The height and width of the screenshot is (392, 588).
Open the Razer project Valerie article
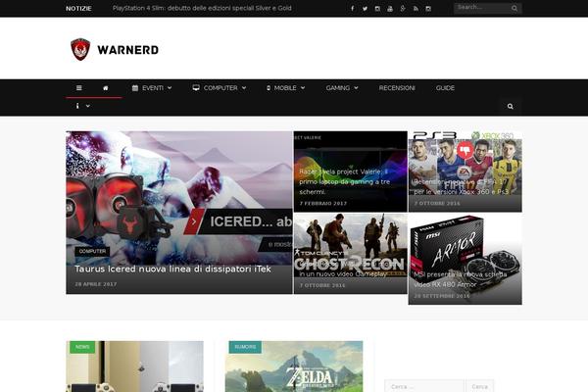pos(350,171)
